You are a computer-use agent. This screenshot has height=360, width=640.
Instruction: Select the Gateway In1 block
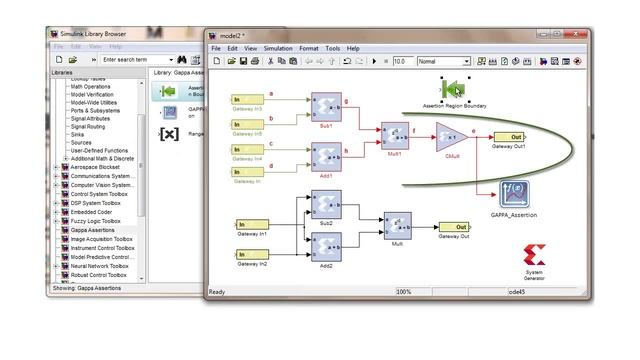tap(252, 224)
